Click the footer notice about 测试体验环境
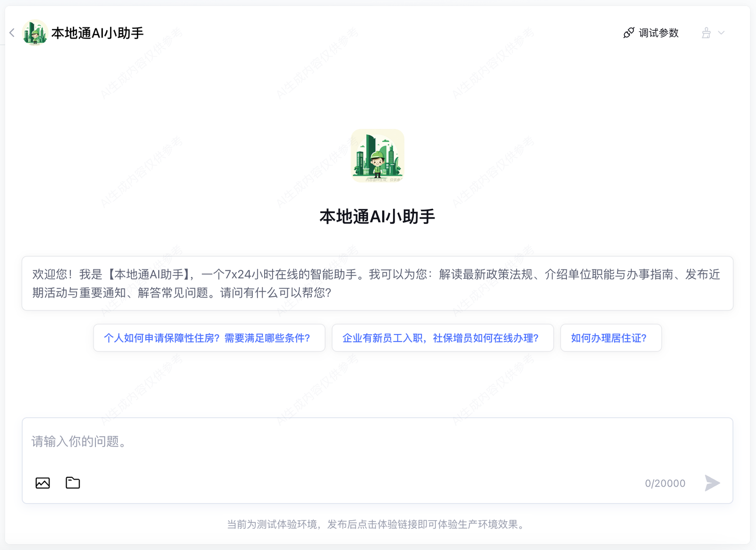Image resolution: width=756 pixels, height=550 pixels. [377, 524]
